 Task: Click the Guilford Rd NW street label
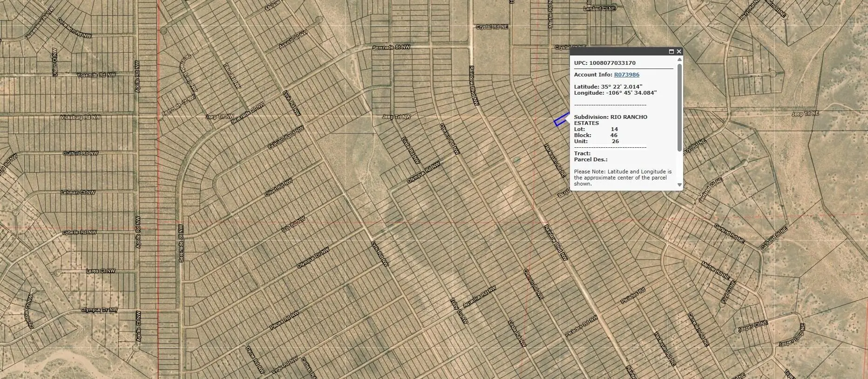pyautogui.click(x=81, y=153)
